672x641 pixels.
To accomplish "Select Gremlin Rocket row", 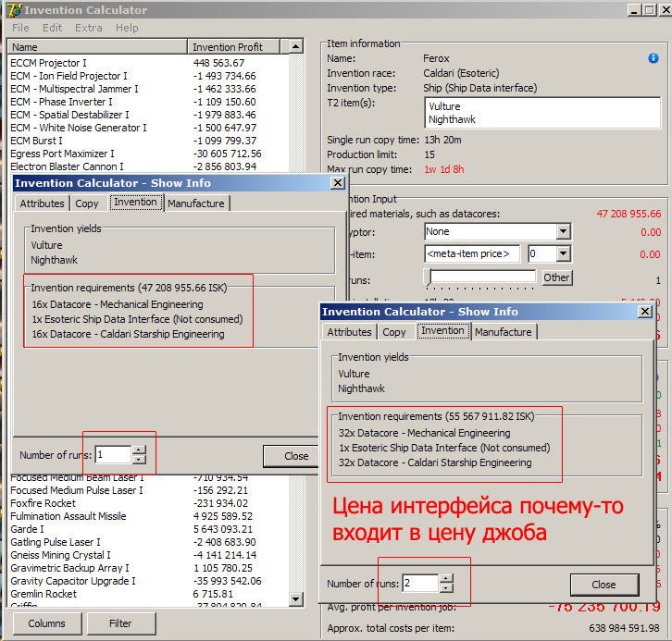I will (148, 594).
